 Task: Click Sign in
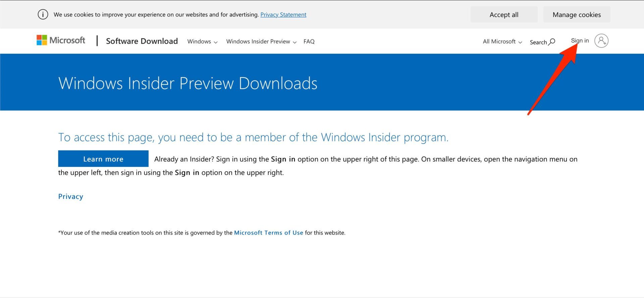pyautogui.click(x=580, y=41)
